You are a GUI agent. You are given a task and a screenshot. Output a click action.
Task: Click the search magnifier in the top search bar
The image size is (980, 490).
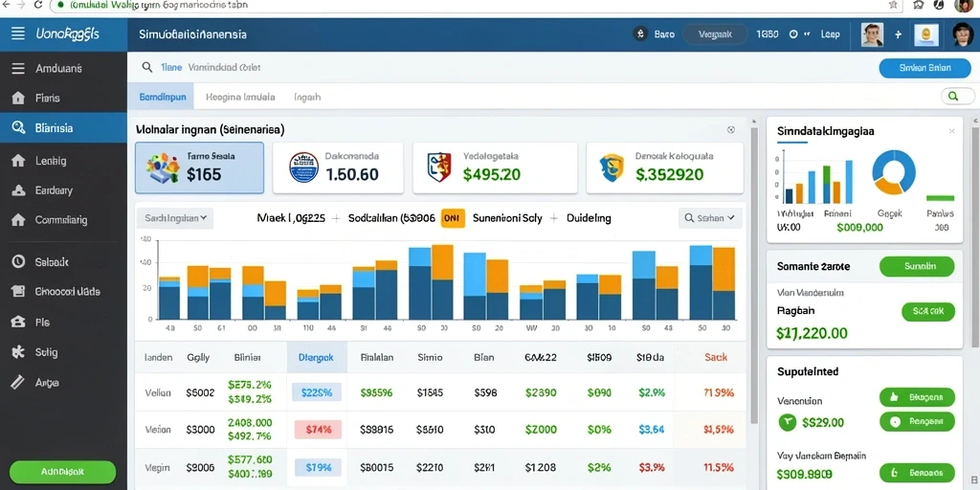click(146, 67)
